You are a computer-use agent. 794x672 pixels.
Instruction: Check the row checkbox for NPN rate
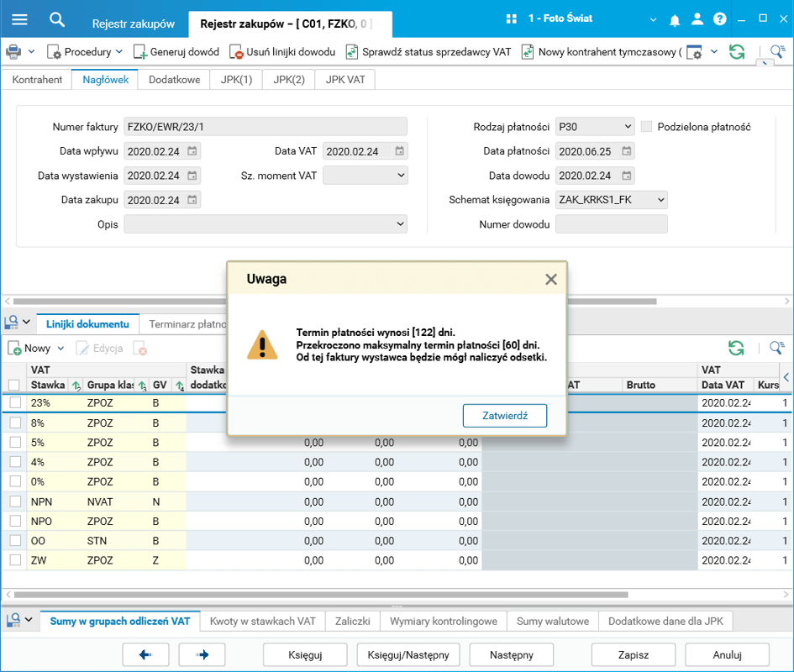[x=15, y=501]
